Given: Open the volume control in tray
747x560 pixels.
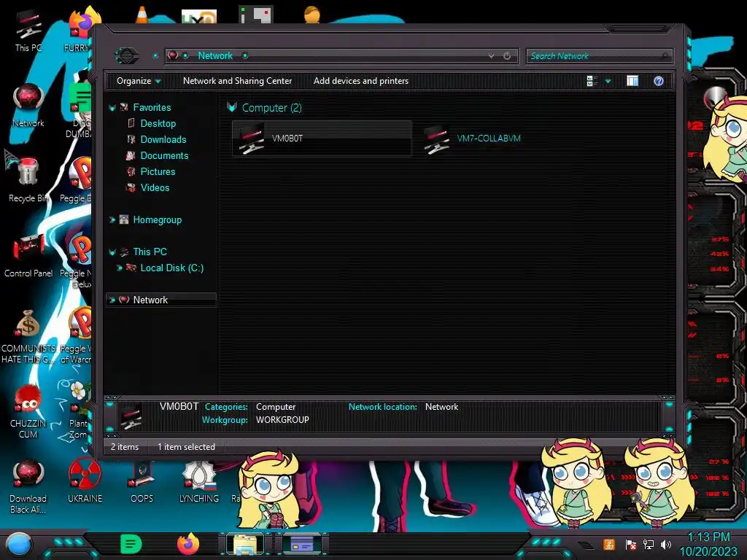Looking at the screenshot, I should coord(666,544).
